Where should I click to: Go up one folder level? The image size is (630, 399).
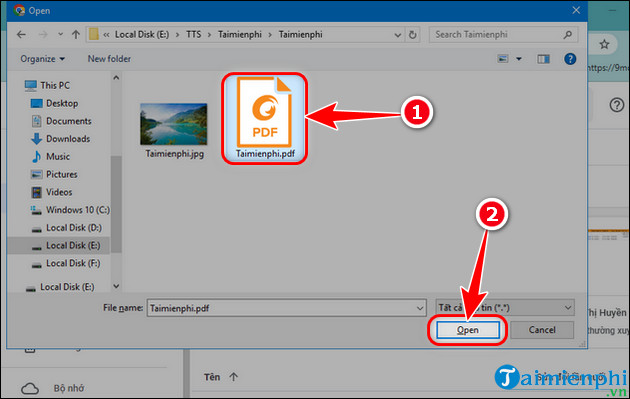tap(76, 35)
